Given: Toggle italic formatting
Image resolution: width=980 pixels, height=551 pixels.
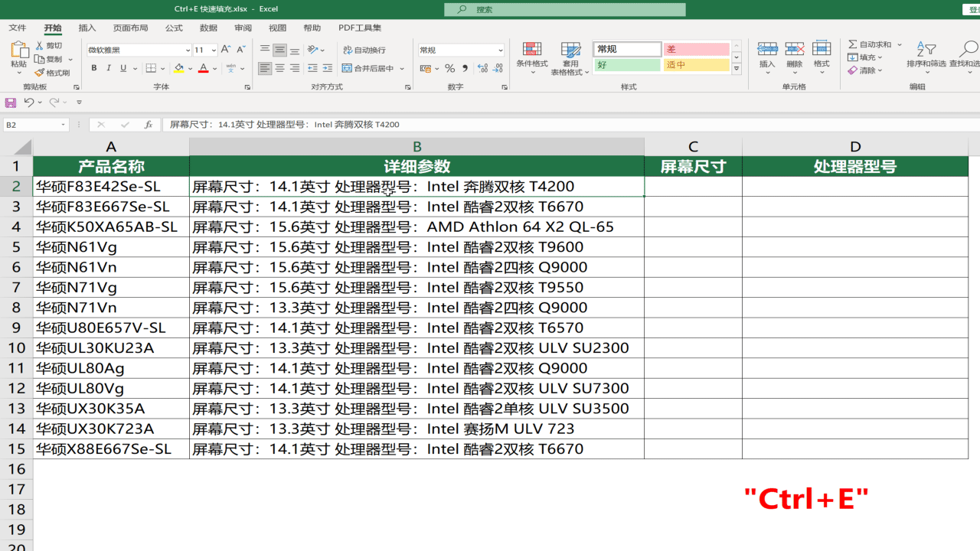Looking at the screenshot, I should click(x=109, y=68).
